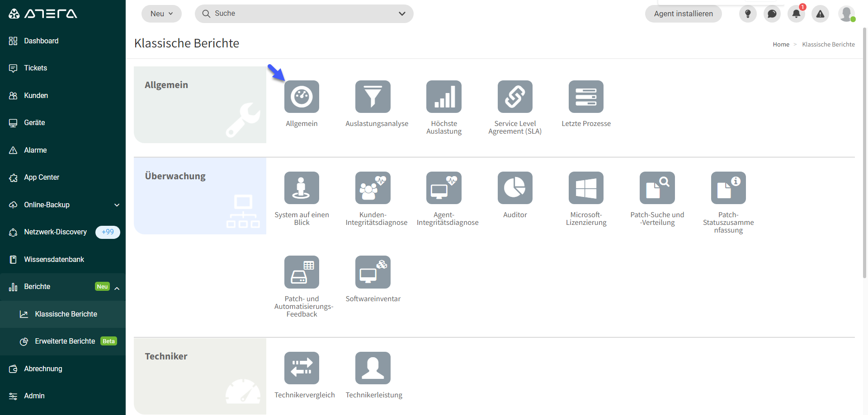The height and width of the screenshot is (415, 868).
Task: Open the Microsoft-Lizenzierung report
Action: 586,188
